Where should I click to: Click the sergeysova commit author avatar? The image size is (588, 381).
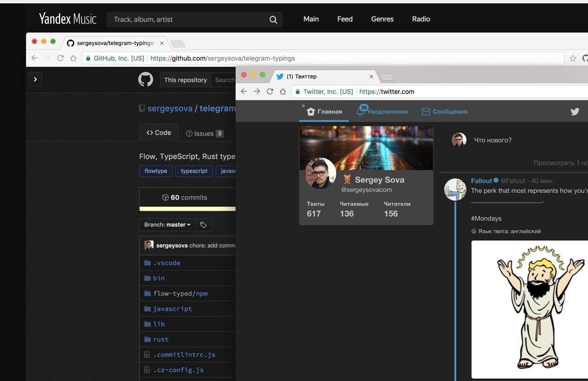coord(149,245)
